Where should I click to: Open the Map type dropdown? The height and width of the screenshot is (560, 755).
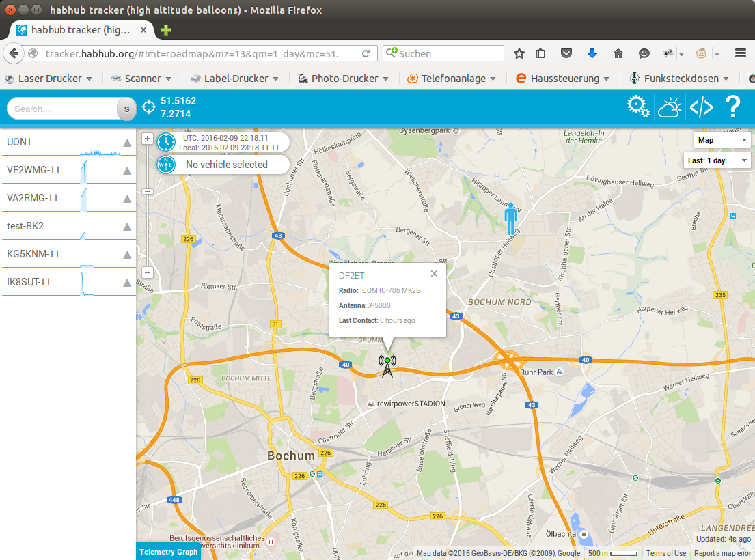722,140
